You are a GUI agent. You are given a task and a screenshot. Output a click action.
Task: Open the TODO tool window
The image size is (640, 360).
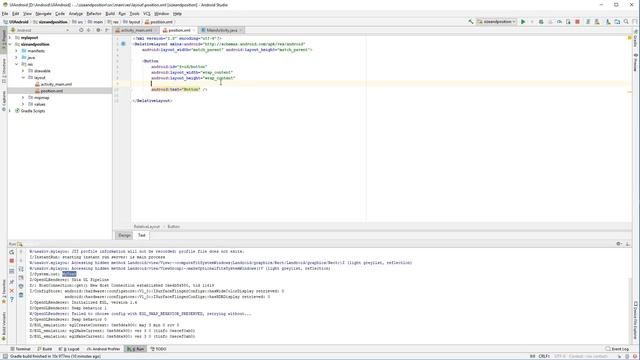158,349
